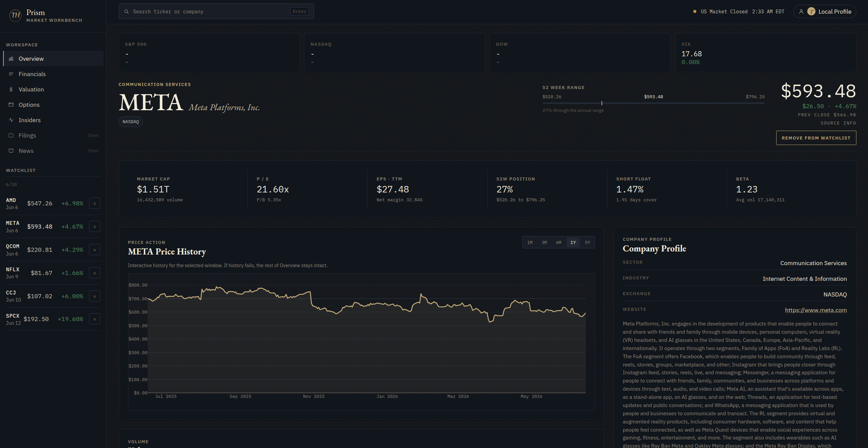868x448 pixels.
Task: Remove QCOM from watchlist with x
Action: [95, 250]
